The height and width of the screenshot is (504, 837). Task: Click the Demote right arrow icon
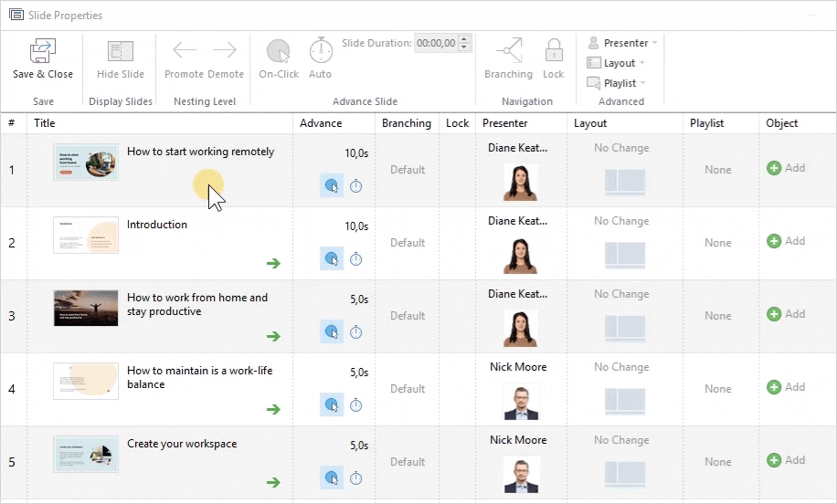point(225,50)
